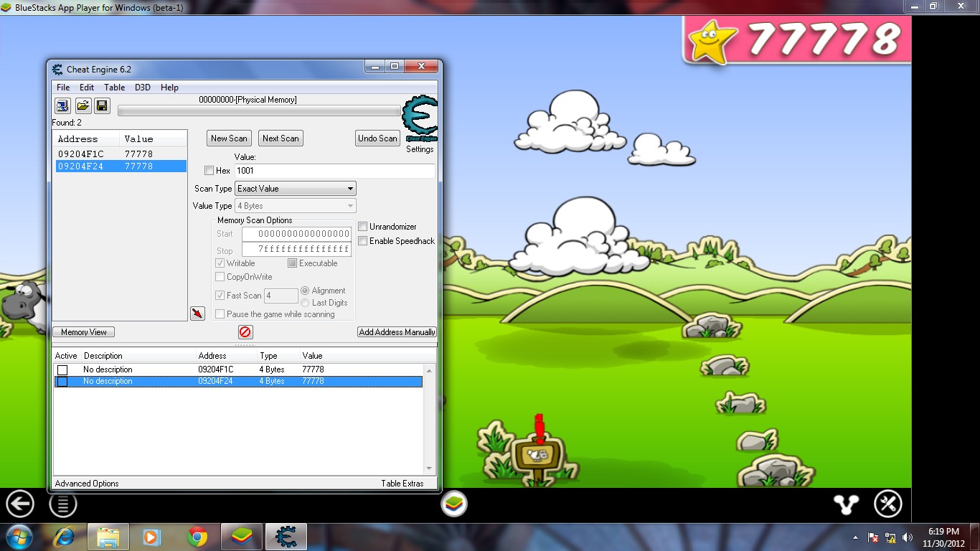Activate the 09204F1C address entry checkbox
Viewport: 980px width, 551px height.
point(62,370)
